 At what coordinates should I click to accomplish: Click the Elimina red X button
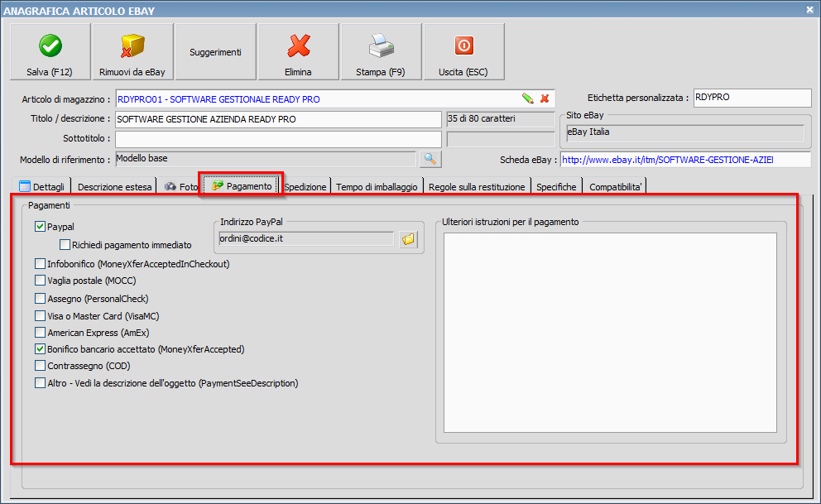pyautogui.click(x=299, y=52)
